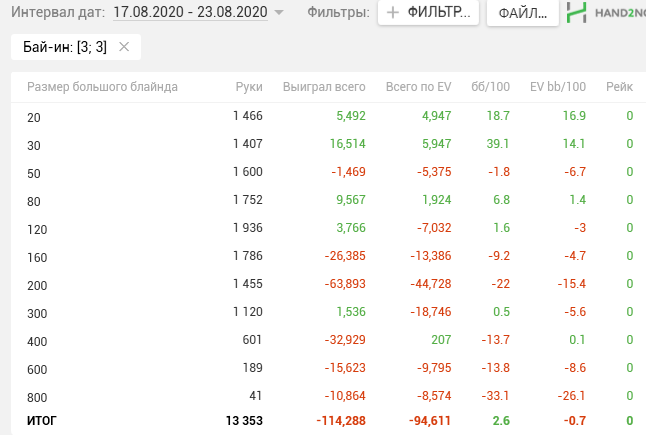Sort by Выиграл всего column header
This screenshot has height=435, width=646.
(x=324, y=87)
